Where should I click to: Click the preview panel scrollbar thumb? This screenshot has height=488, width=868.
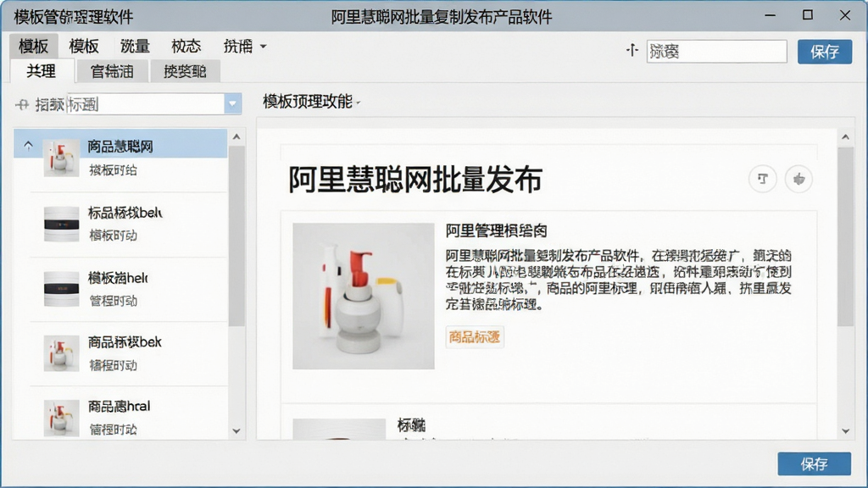[x=845, y=236]
